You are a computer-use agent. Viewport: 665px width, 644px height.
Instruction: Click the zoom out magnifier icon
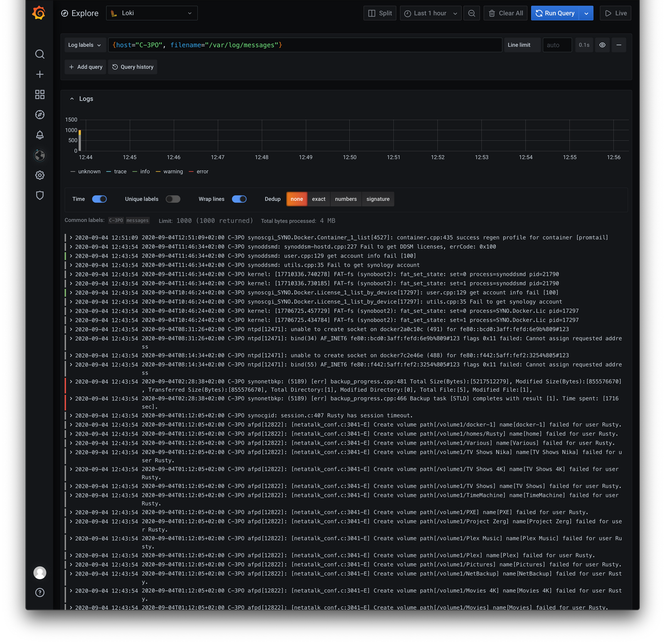coord(471,13)
